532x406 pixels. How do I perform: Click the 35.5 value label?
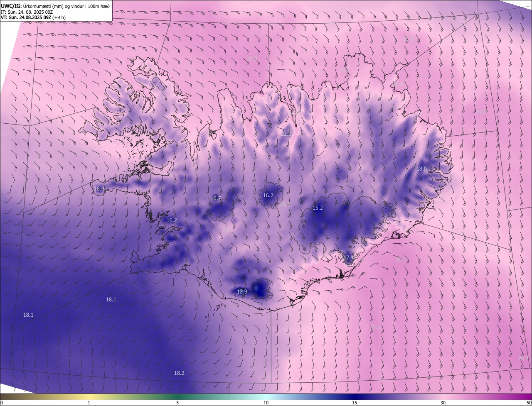[x=375, y=328]
